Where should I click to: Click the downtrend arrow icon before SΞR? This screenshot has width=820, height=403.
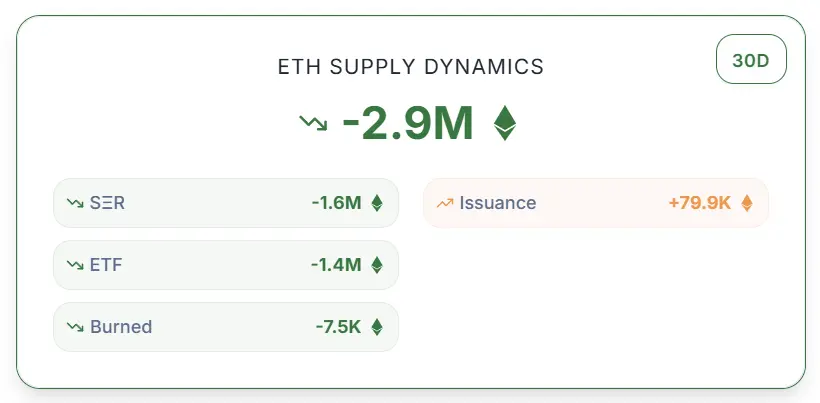point(75,203)
